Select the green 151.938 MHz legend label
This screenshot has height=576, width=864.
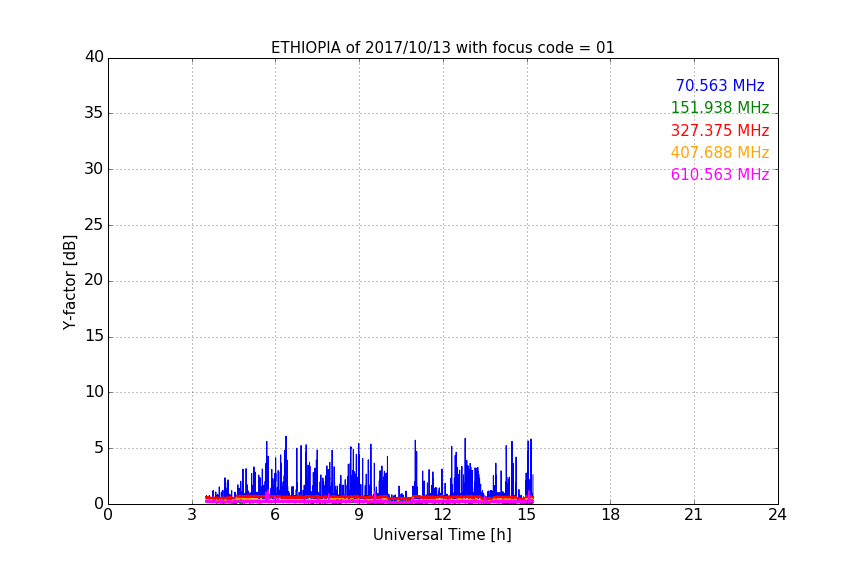coord(720,107)
